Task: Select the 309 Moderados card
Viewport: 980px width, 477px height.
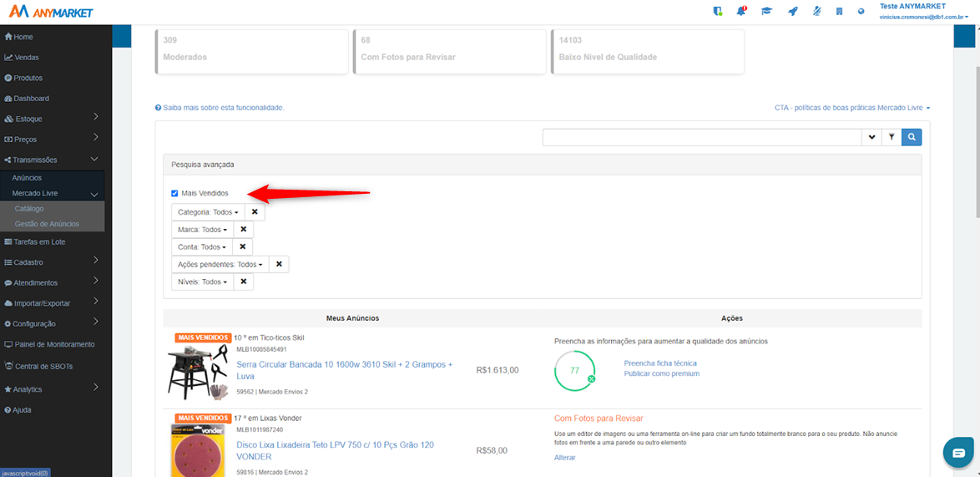Action: pyautogui.click(x=251, y=51)
